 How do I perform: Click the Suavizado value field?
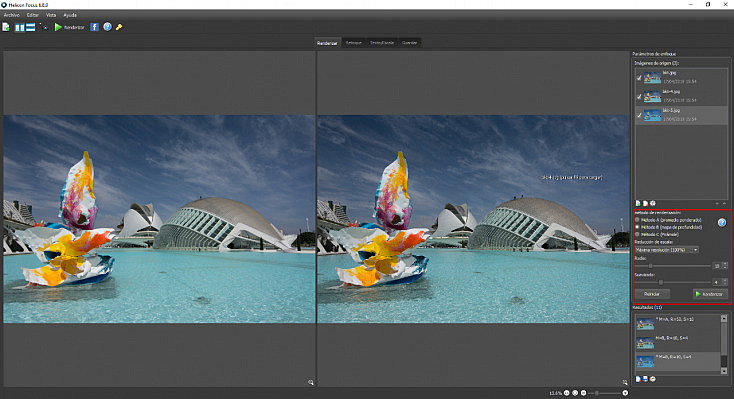717,282
